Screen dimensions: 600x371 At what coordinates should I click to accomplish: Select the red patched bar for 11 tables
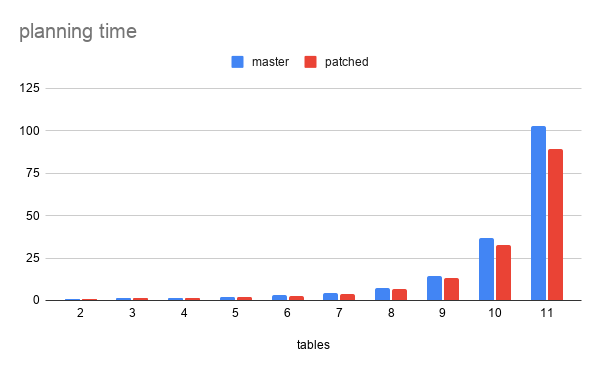[x=555, y=225]
